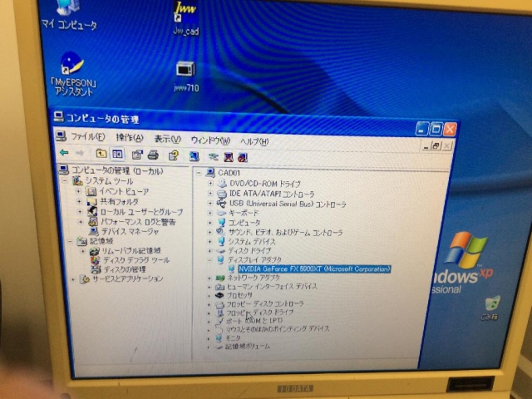Screen dimensions: 532x399
Task: Restore the inner MMC child window
Action: point(436,146)
